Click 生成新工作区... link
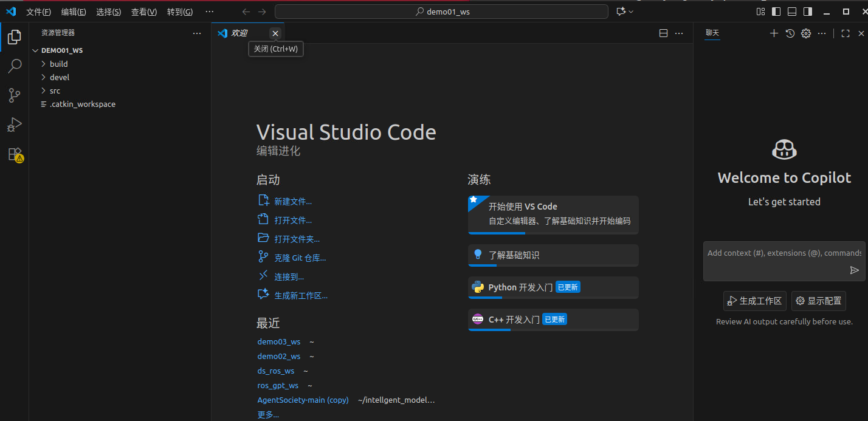This screenshot has width=868, height=421. click(293, 296)
